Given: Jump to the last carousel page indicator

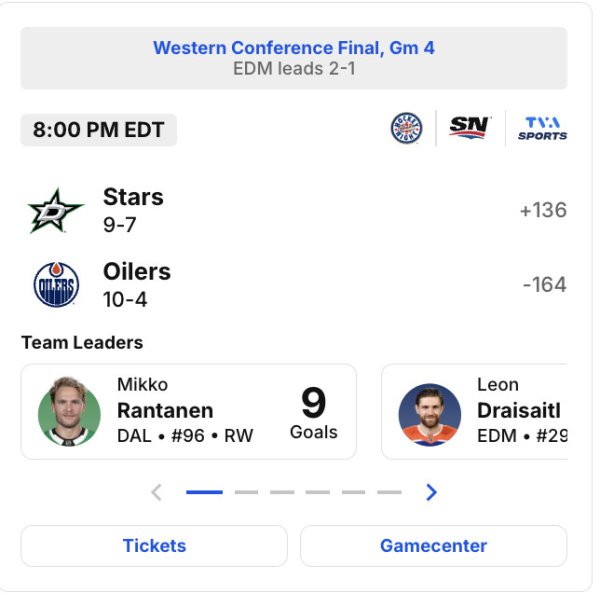Looking at the screenshot, I should tap(389, 492).
